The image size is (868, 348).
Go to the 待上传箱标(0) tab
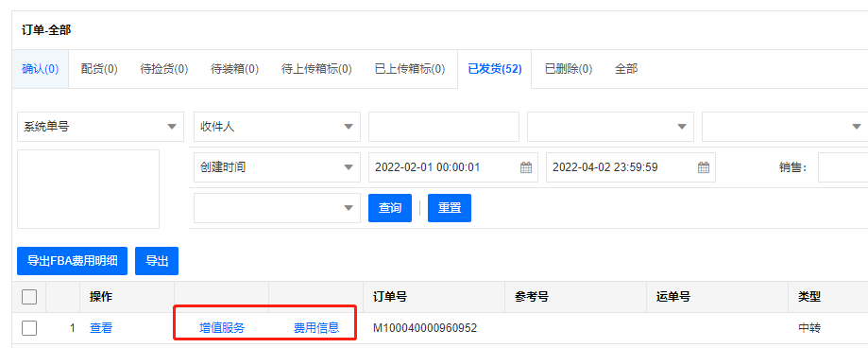tap(316, 69)
